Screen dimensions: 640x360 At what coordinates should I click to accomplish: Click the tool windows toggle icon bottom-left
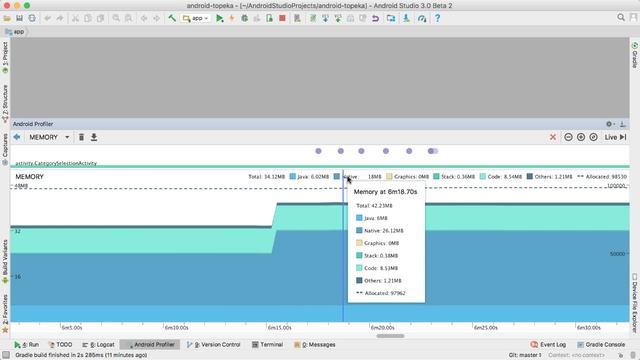click(x=6, y=355)
